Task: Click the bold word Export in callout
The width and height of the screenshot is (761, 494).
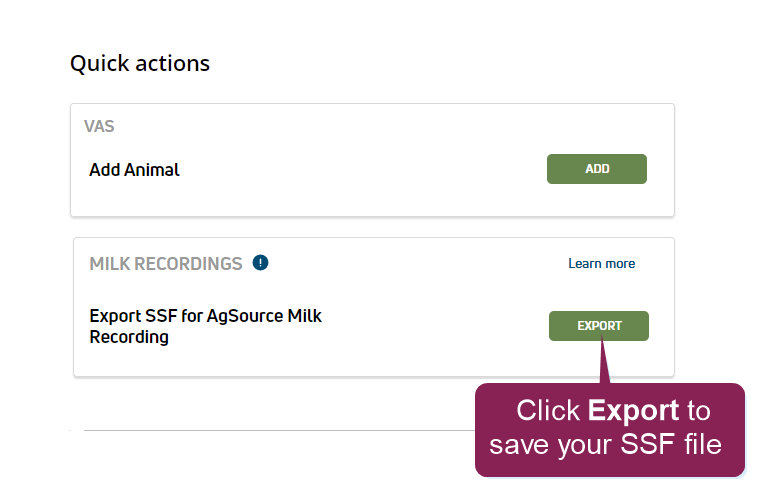Action: pos(634,410)
